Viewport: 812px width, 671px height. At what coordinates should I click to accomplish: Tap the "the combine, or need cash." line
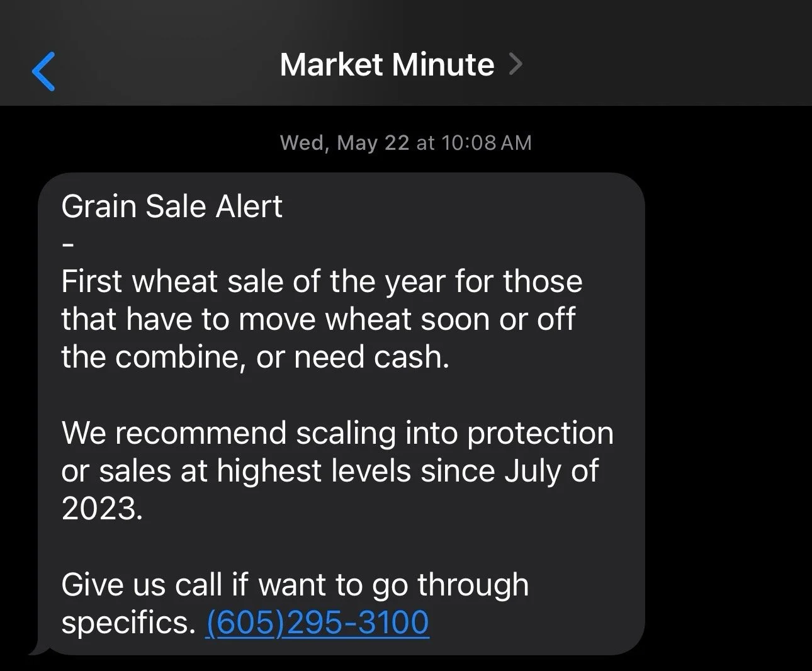point(255,358)
